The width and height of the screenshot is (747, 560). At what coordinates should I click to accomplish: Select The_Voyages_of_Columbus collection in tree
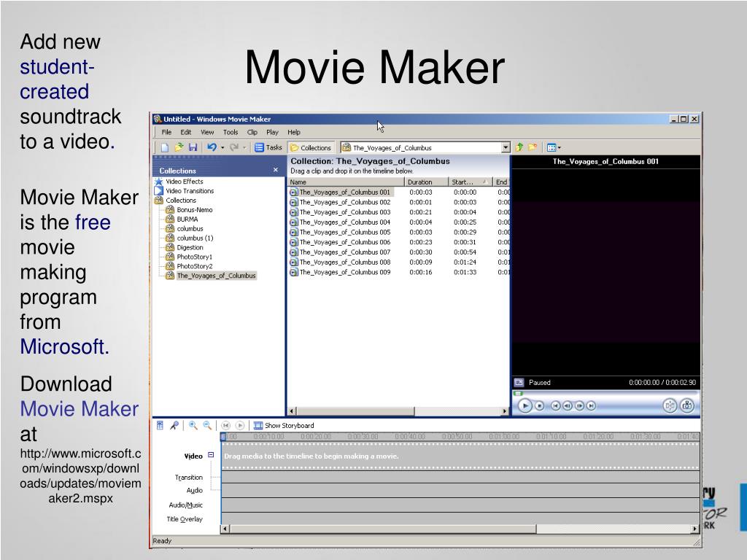[216, 276]
